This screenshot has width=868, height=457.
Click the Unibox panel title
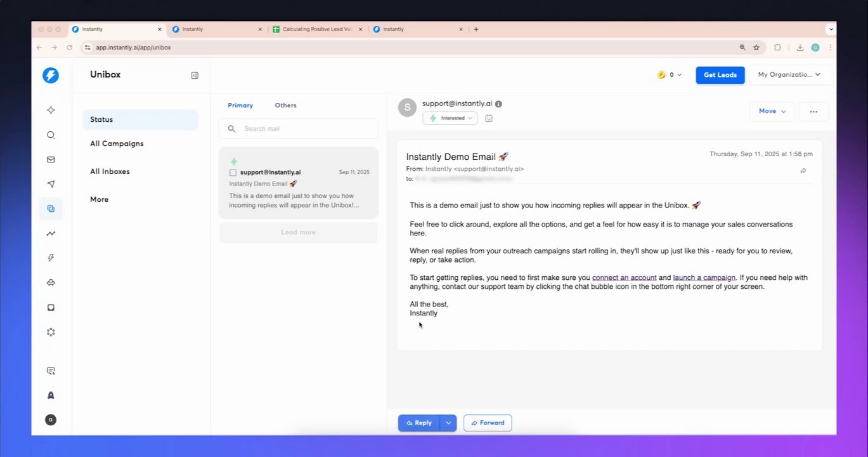(105, 74)
